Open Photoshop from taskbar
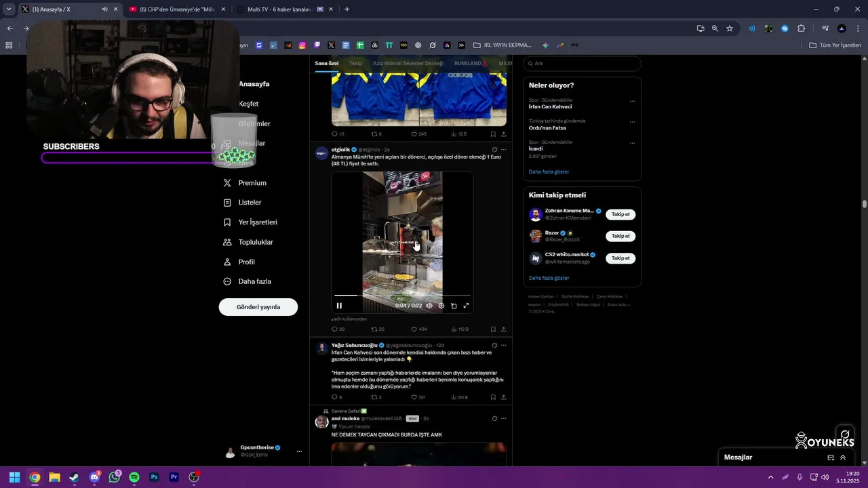 pos(154,477)
